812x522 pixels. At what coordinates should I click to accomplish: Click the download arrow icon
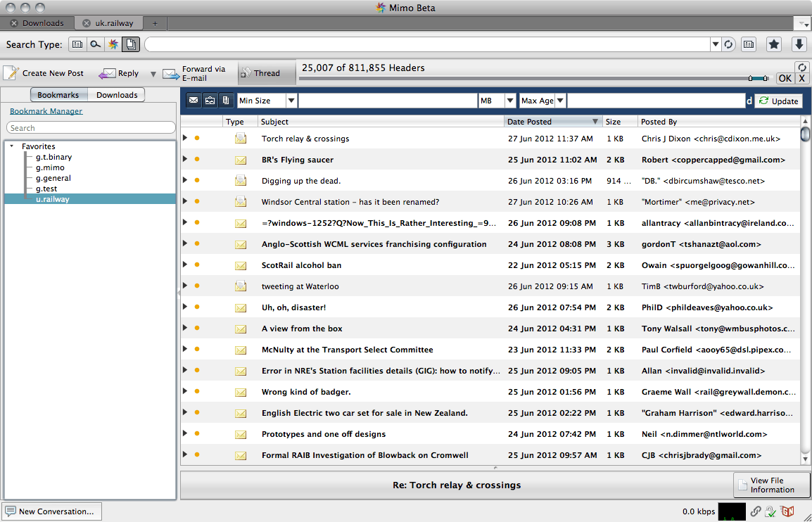799,44
